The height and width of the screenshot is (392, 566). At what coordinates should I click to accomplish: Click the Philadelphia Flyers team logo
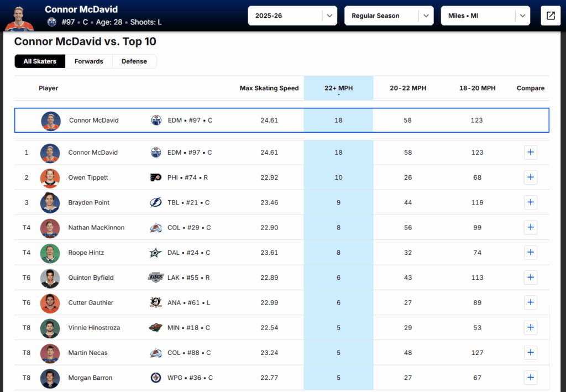[156, 177]
